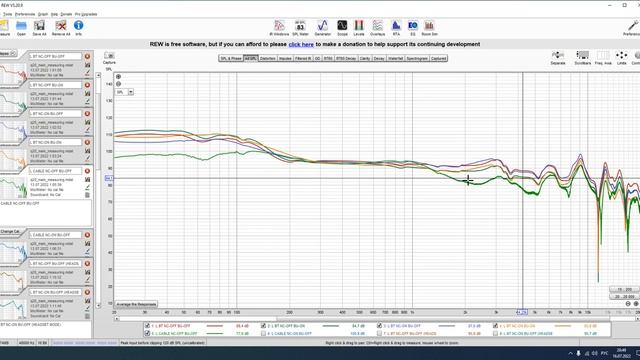Check trace 8 L BT NC-ON BU-OFF (HEADSE)
640x360 pixels.
(x=495, y=333)
